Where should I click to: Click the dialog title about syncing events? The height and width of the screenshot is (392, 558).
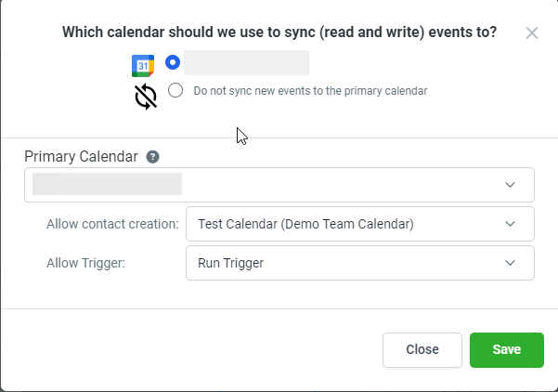pos(279,32)
